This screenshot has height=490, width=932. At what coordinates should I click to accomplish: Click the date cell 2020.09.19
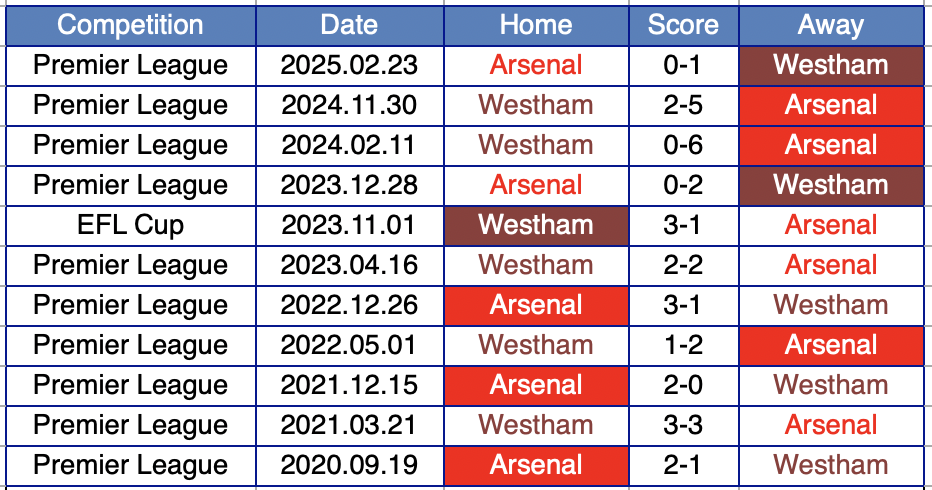[x=349, y=465]
